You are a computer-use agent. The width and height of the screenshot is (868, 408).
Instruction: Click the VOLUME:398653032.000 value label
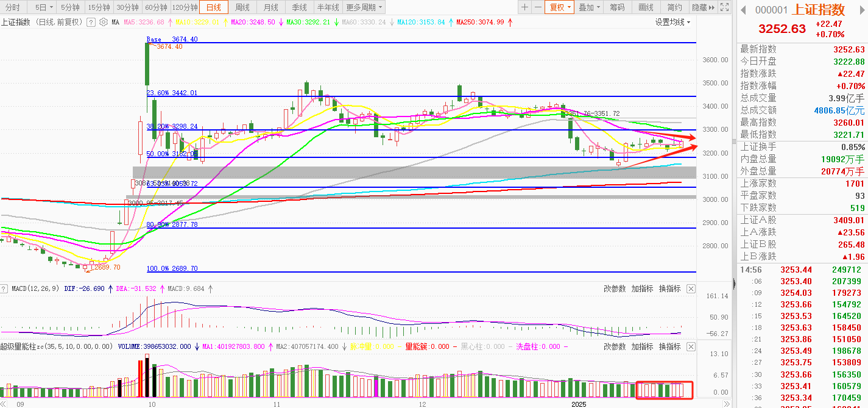[x=154, y=346]
